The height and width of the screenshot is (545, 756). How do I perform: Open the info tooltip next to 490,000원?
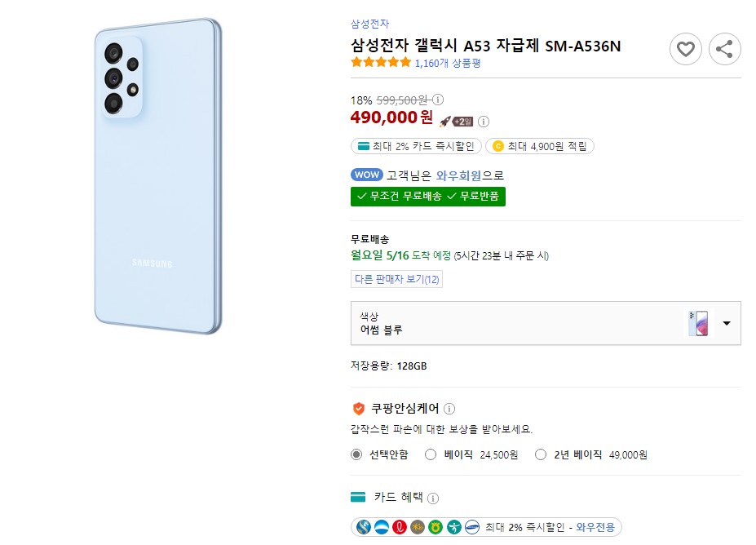coord(483,121)
